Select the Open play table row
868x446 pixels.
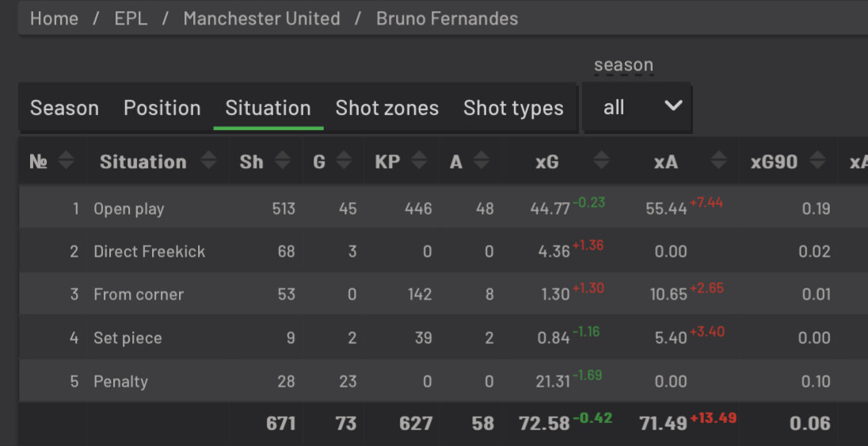coord(443,208)
